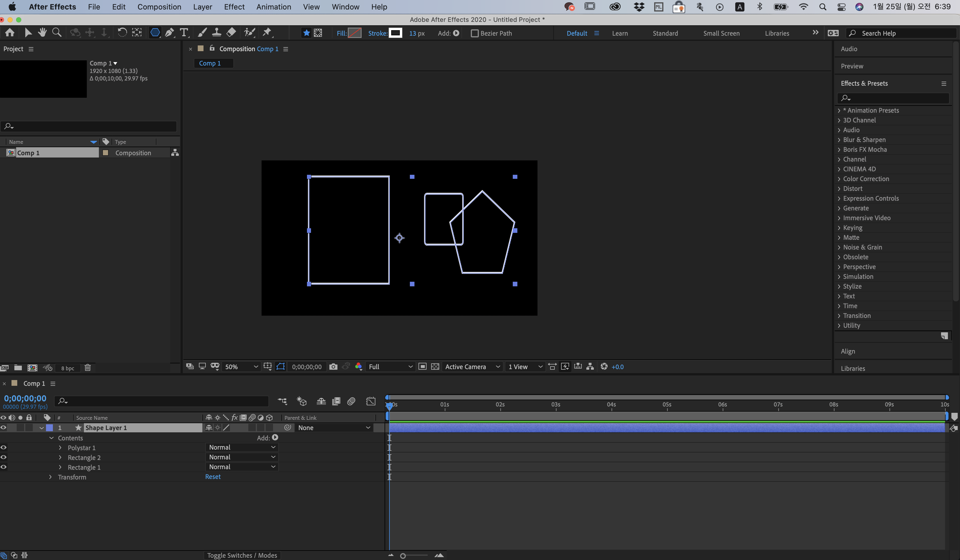Image resolution: width=960 pixels, height=560 pixels.
Task: Select the Puppet Pin tool
Action: [x=267, y=33]
